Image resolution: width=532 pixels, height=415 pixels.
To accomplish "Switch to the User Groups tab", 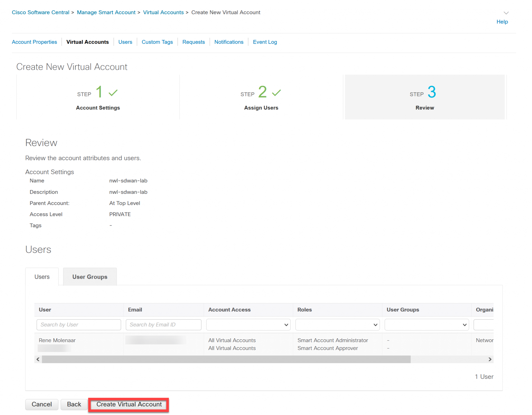I will (x=90, y=277).
